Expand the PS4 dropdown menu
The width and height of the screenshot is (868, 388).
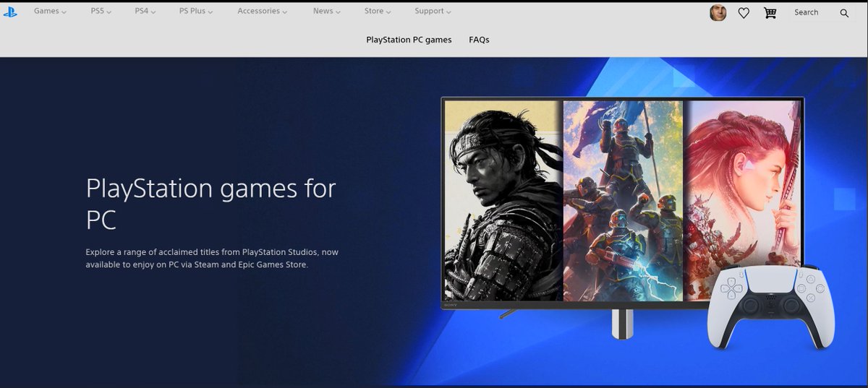click(x=145, y=12)
